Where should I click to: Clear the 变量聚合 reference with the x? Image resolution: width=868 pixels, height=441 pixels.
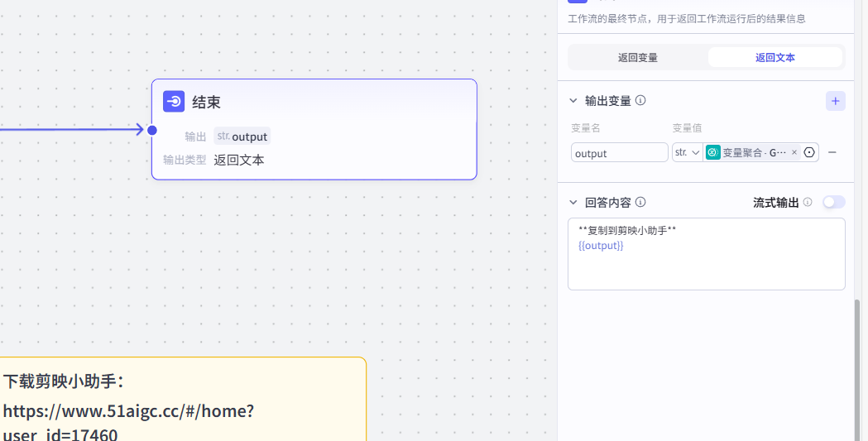click(794, 152)
